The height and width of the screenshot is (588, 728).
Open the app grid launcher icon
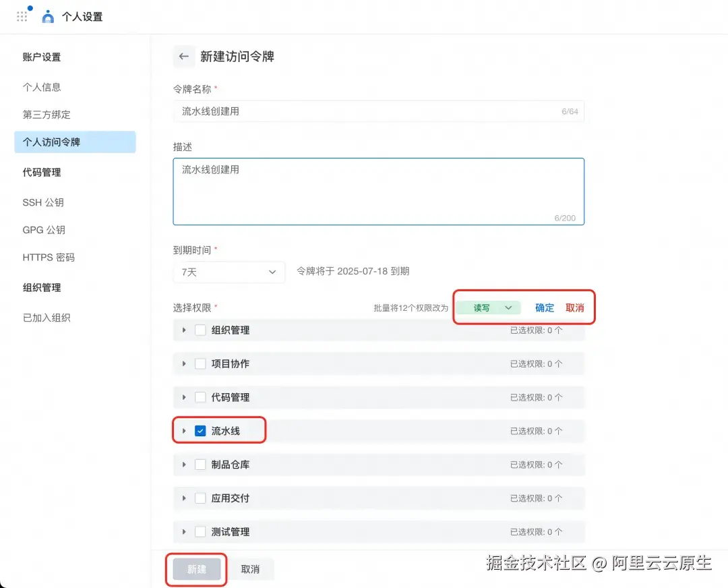22,17
